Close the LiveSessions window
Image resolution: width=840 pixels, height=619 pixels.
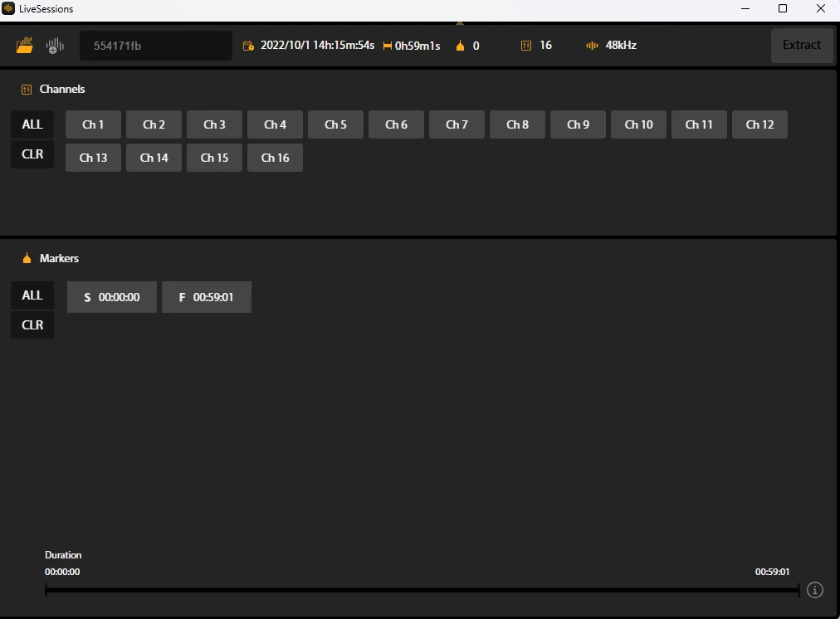[x=821, y=8]
